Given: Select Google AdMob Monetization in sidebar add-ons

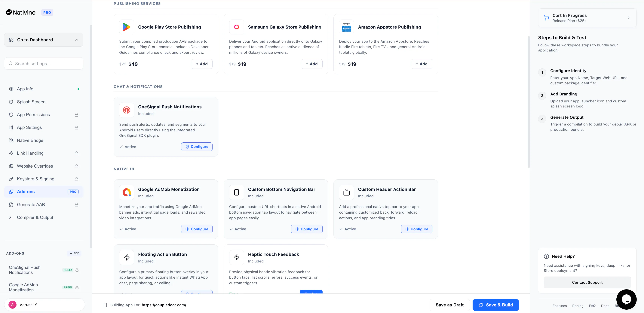Looking at the screenshot, I should (44, 287).
